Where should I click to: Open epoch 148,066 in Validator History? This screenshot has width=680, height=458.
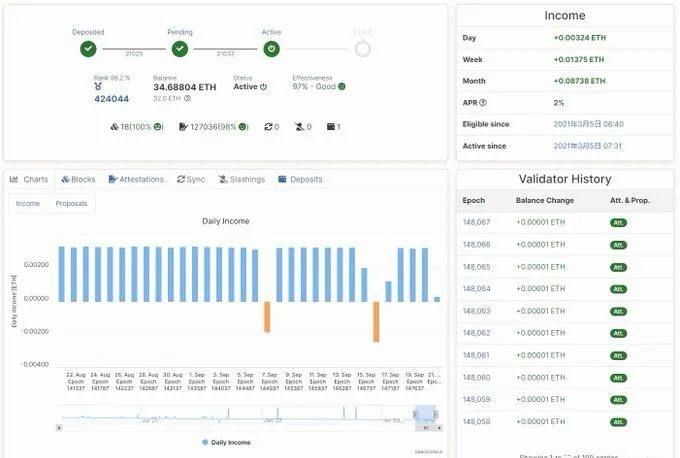(476, 245)
